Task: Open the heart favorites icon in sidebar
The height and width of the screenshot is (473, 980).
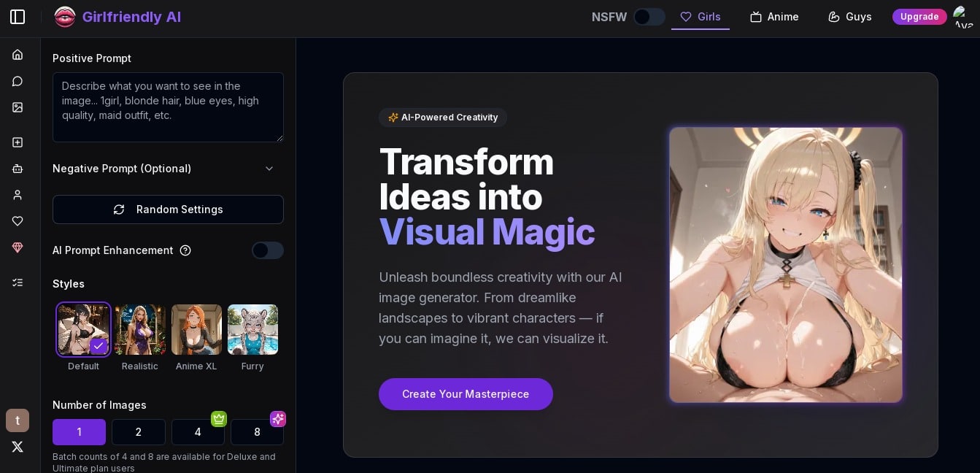Action: [18, 221]
